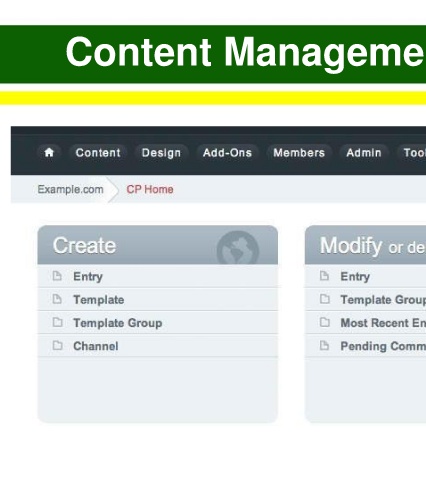Click the folder icon next to Channel

click(x=57, y=345)
